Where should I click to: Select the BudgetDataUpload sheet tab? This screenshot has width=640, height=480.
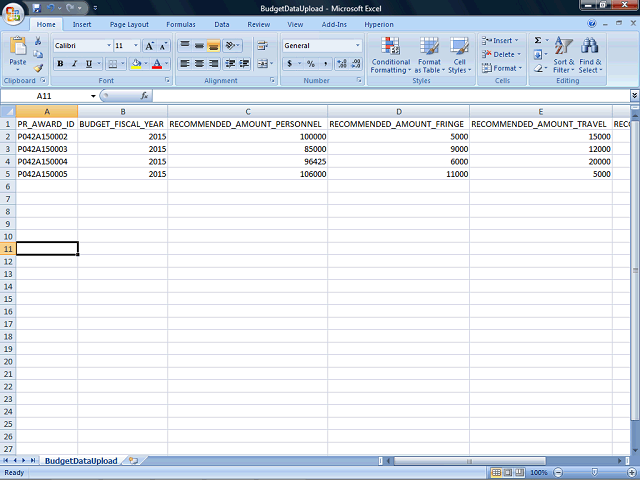(80, 461)
